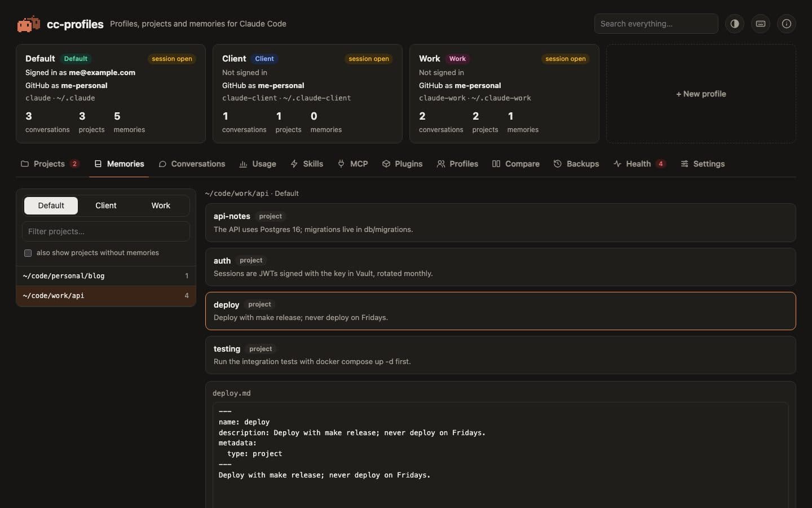The image size is (812, 508).
Task: Click the Conversations speech bubble icon
Action: 162,164
